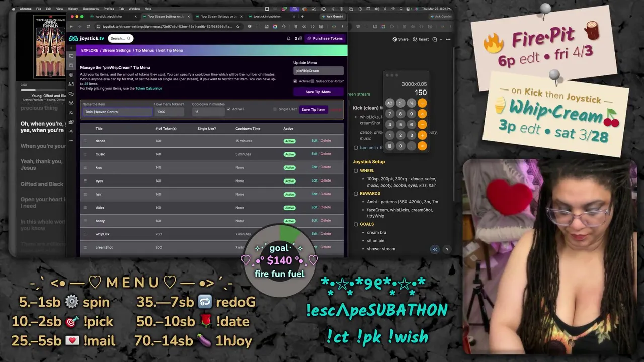Open Chrome extensions puzzle icon
This screenshot has width=644, height=362.
click(284, 27)
